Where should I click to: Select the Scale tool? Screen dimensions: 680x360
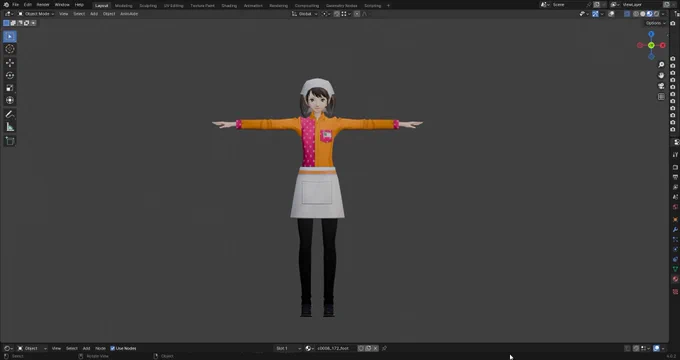[x=10, y=88]
